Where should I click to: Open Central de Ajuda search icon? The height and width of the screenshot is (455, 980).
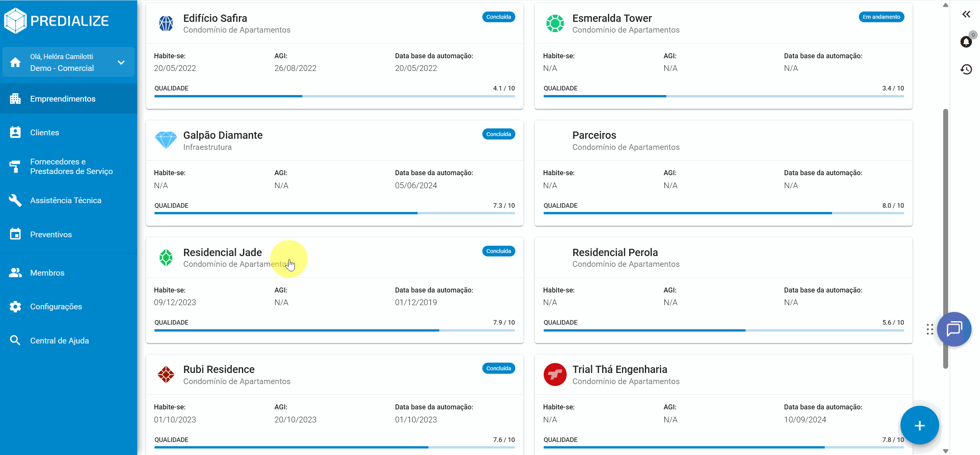tap(15, 340)
